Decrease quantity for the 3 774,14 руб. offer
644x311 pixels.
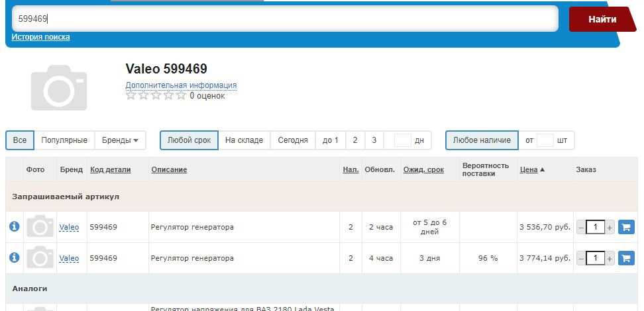[x=581, y=258]
